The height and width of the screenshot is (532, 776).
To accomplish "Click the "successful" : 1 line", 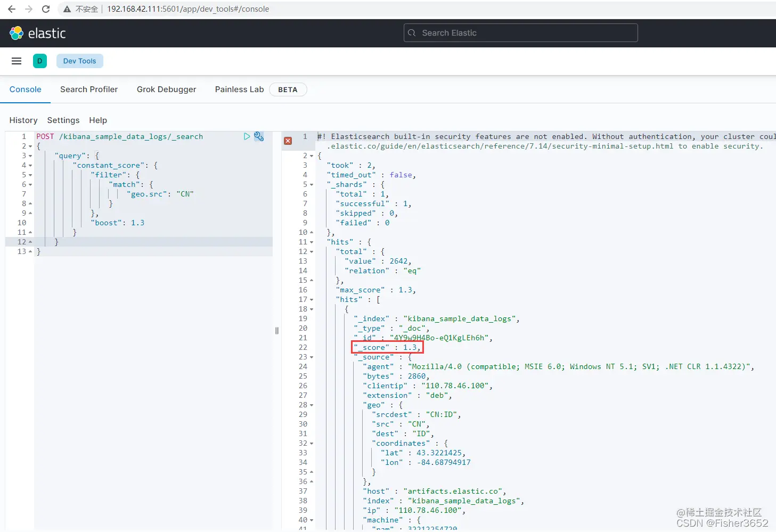I will 374,203.
